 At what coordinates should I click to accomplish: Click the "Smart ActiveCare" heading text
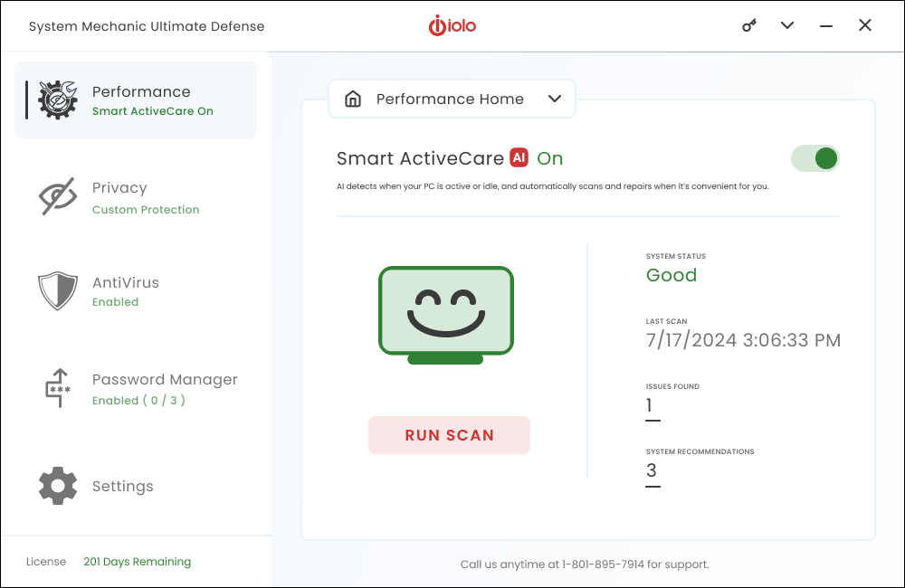[420, 158]
